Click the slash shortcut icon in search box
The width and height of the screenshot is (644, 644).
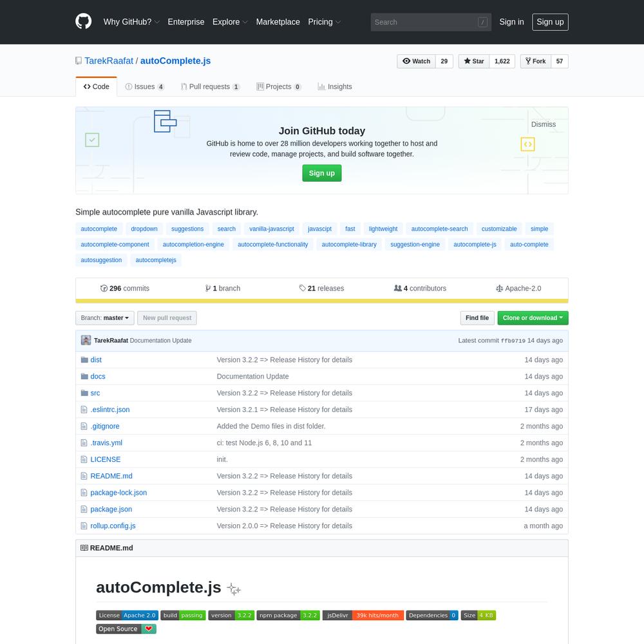pyautogui.click(x=482, y=22)
